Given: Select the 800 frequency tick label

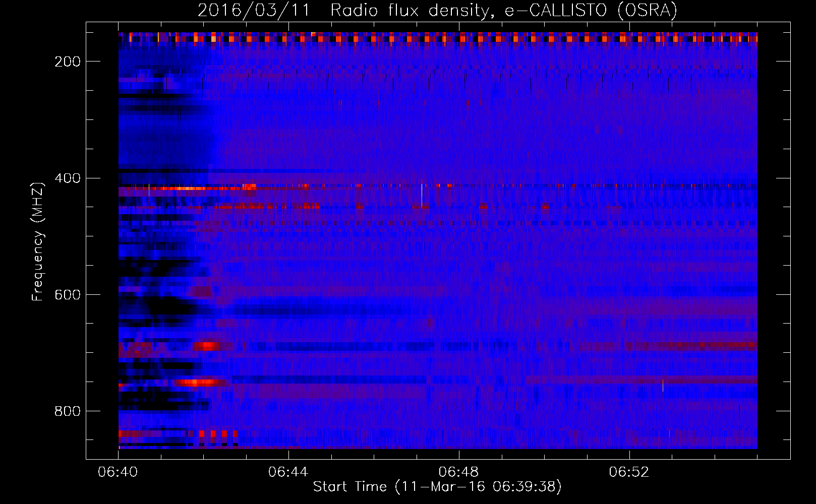Looking at the screenshot, I should (x=68, y=411).
